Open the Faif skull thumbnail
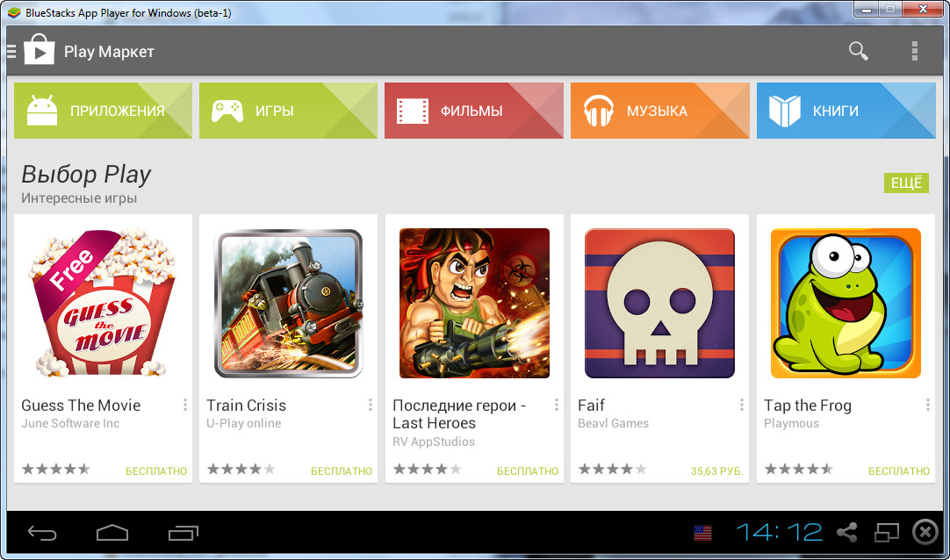The width and height of the screenshot is (950, 560). click(x=659, y=303)
